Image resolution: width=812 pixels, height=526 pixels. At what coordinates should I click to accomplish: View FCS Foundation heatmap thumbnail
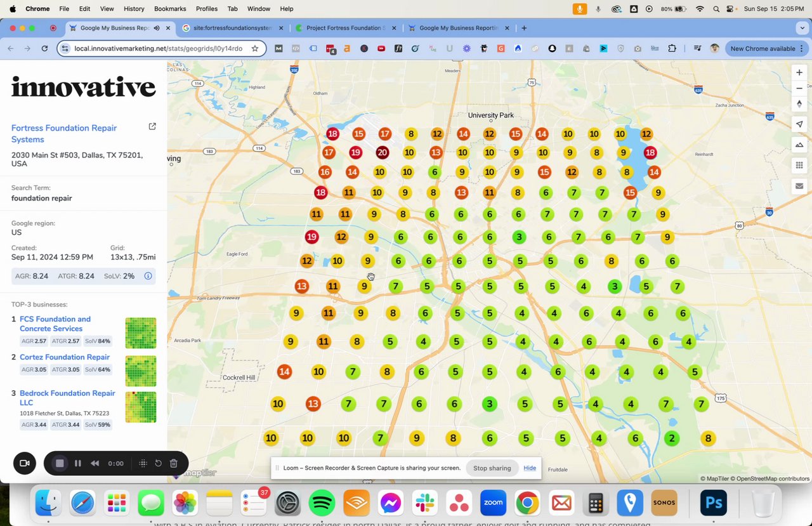pyautogui.click(x=141, y=333)
